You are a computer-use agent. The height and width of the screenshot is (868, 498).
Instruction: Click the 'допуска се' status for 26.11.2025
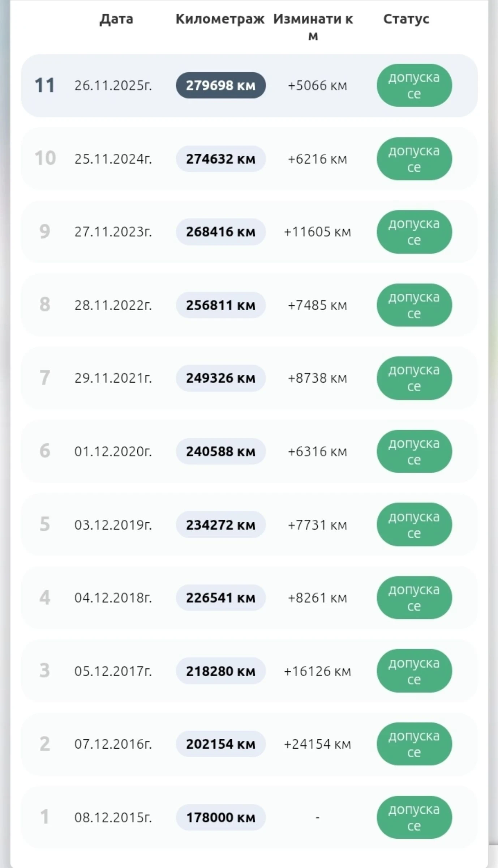pos(414,85)
